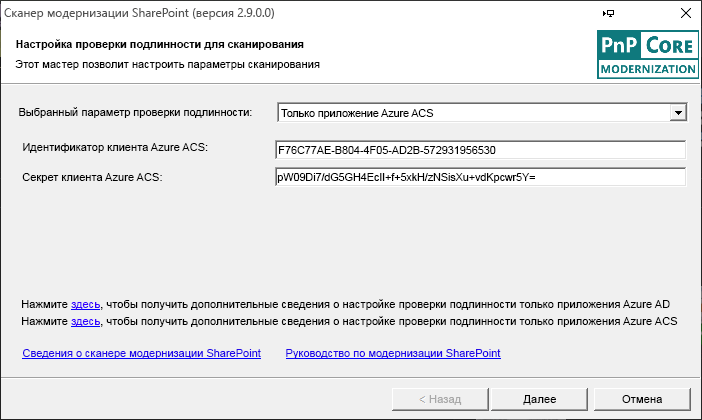
Task: Click the PnP Core Modernization logo
Action: pyautogui.click(x=647, y=55)
